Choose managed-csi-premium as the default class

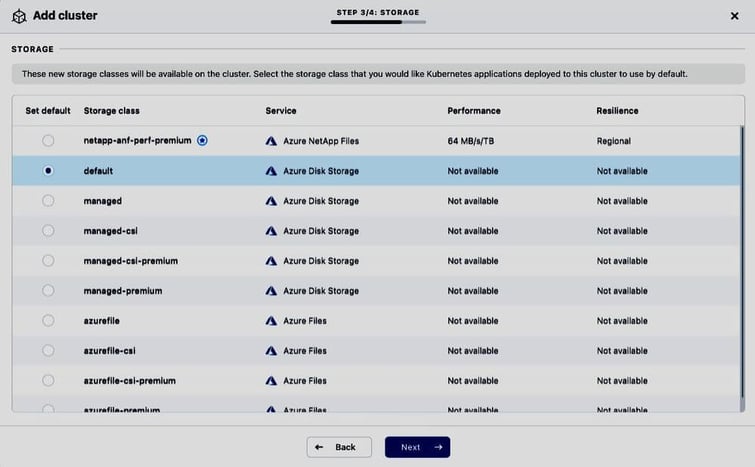[48, 261]
